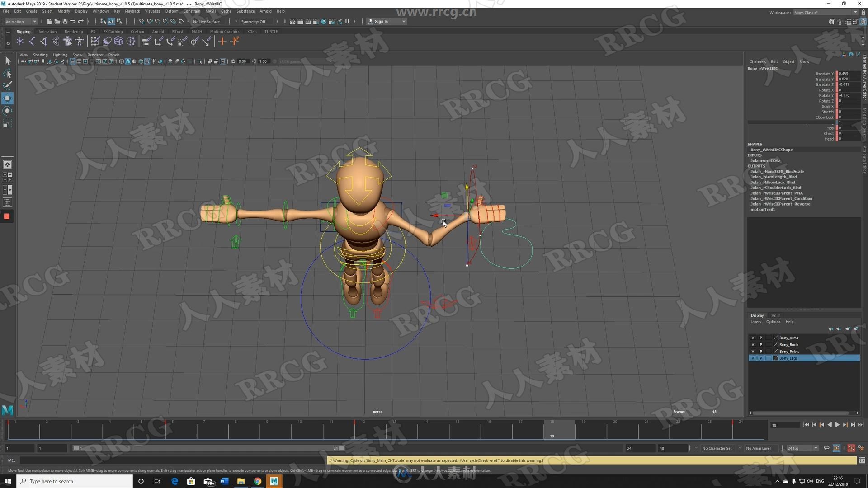
Task: Click the Create Locator shelf icon
Action: coord(20,42)
